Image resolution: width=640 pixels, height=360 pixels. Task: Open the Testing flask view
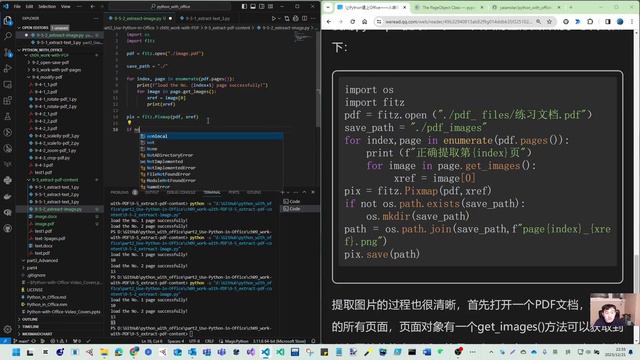tap(8, 116)
